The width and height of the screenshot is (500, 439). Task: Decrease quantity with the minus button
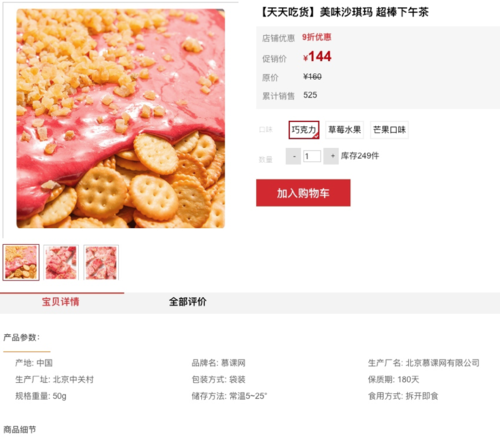(293, 156)
